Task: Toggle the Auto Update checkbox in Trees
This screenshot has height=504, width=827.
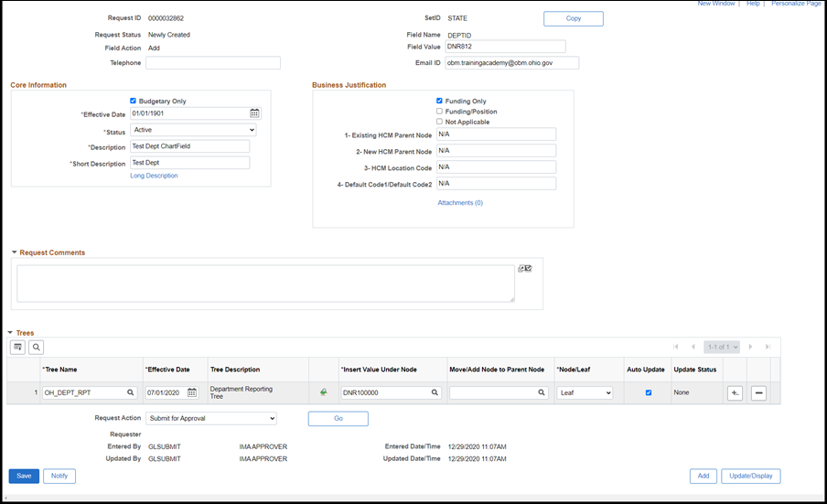Action: click(649, 392)
